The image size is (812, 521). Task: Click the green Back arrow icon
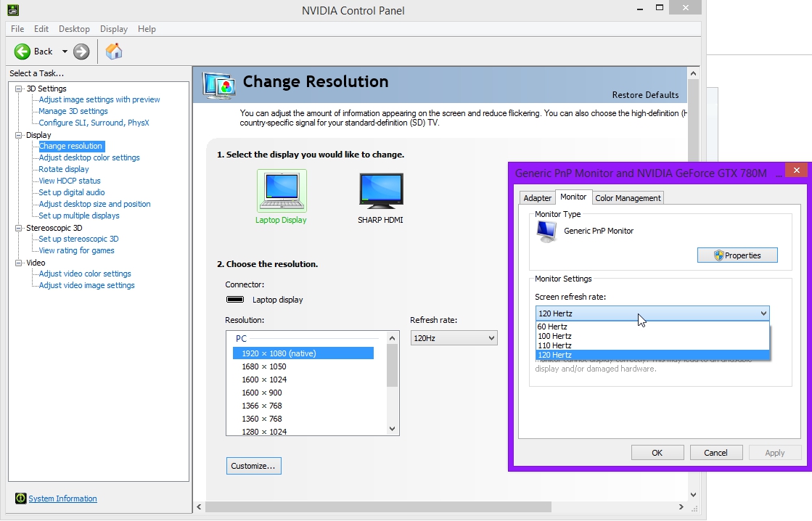coord(23,51)
